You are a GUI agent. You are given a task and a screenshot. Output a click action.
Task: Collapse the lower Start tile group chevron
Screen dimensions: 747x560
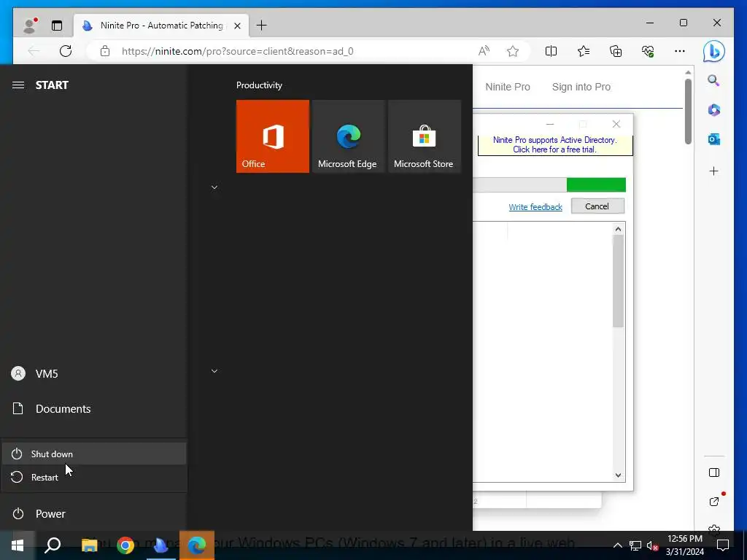214,371
